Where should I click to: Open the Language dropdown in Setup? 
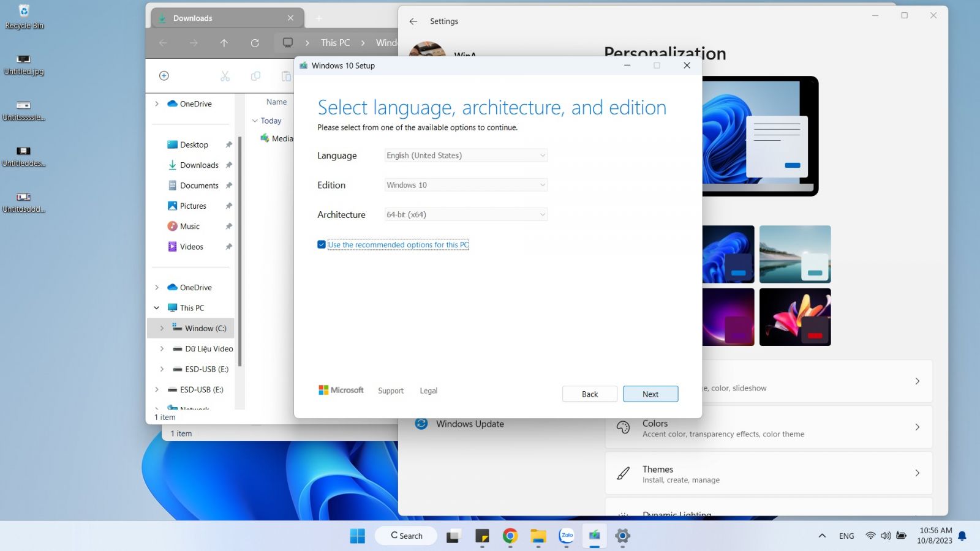pos(466,156)
